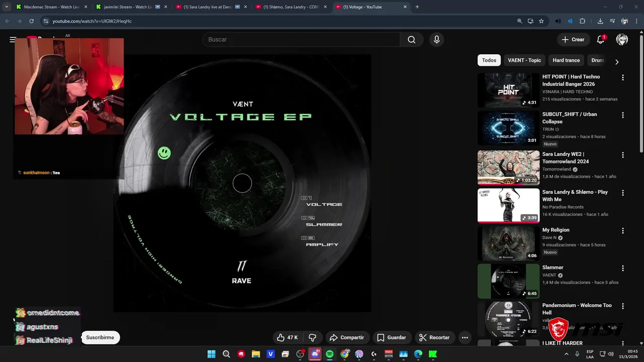Click the Buscar search field
This screenshot has width=644, height=362.
click(301, 40)
